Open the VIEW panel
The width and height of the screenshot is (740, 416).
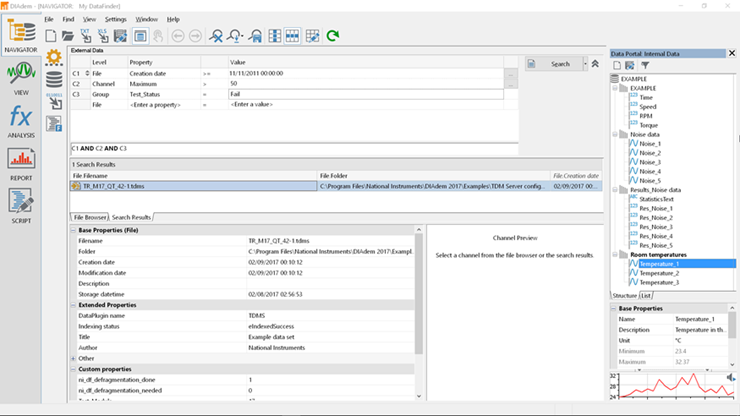(21, 78)
